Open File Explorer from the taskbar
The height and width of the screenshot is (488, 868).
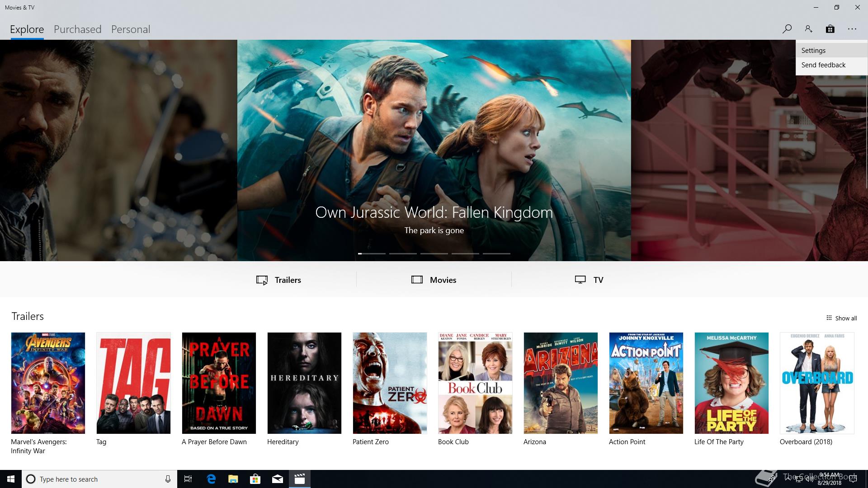[233, 479]
